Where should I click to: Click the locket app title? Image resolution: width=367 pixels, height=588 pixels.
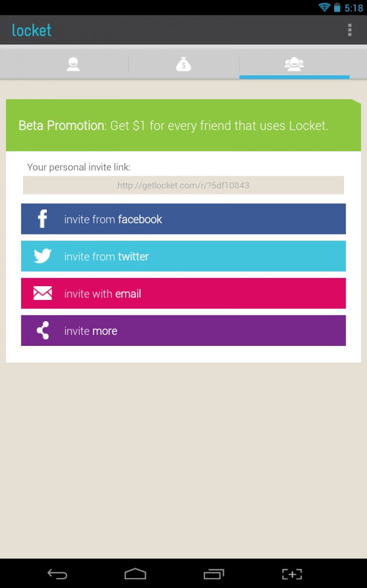pos(31,30)
